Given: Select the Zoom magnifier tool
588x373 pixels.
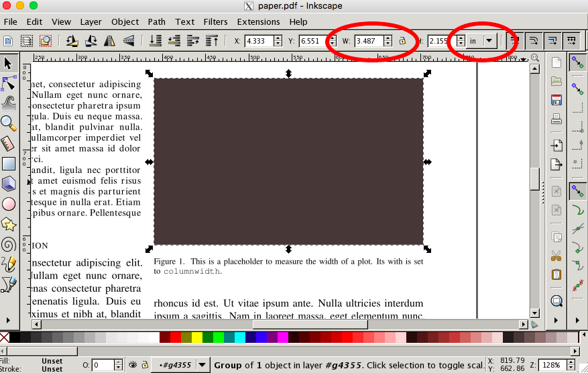Looking at the screenshot, I should (x=9, y=123).
